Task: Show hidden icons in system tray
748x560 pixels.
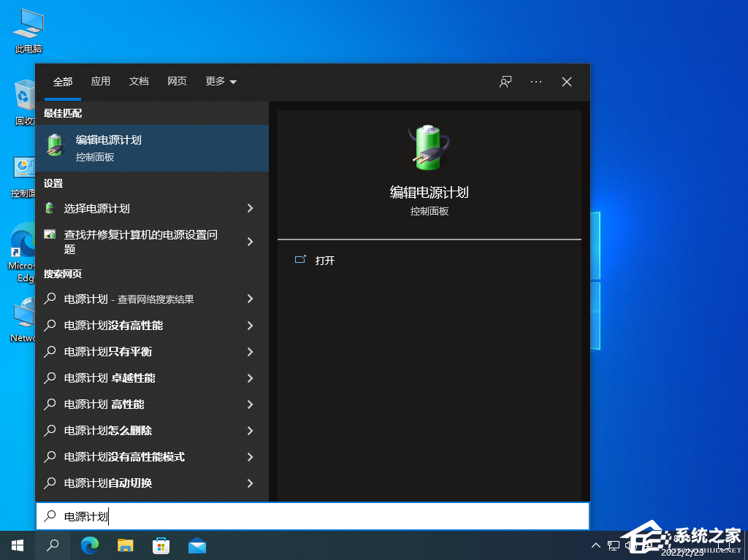Action: [x=596, y=545]
